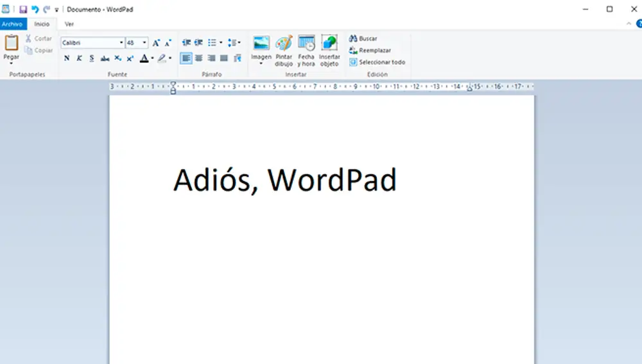
Task: Apply the text color A icon
Action: pyautogui.click(x=144, y=58)
